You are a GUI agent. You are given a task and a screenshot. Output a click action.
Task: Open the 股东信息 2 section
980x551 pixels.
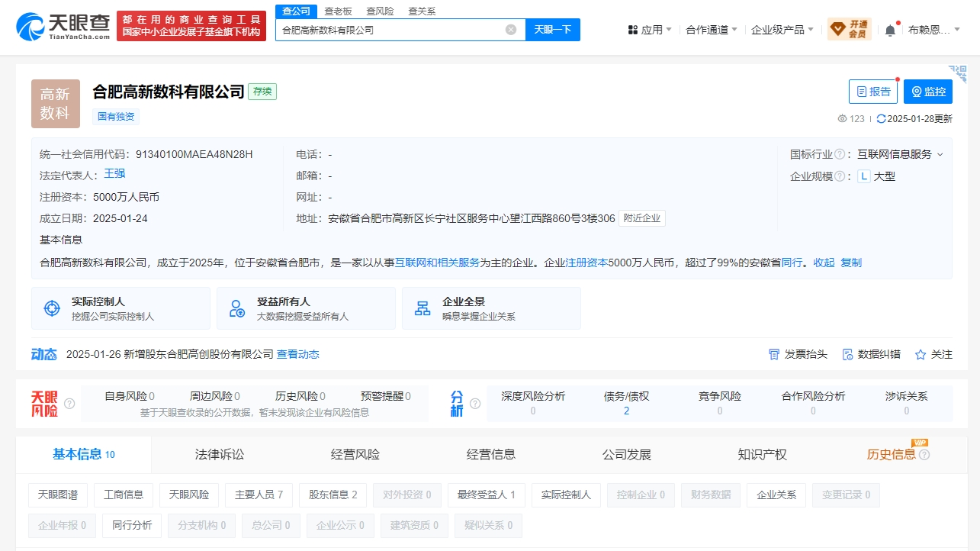pos(333,495)
